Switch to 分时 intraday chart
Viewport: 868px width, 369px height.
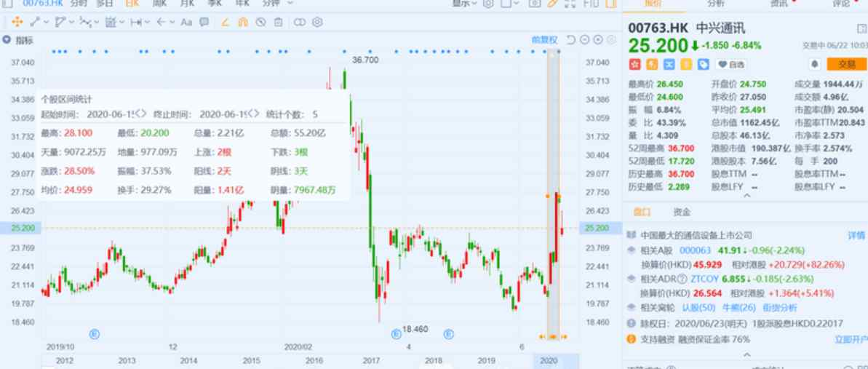click(x=79, y=3)
